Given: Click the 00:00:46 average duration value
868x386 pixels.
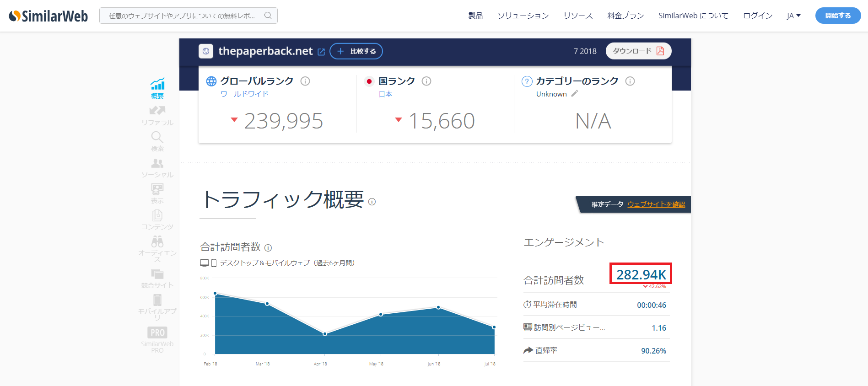Looking at the screenshot, I should click(652, 305).
